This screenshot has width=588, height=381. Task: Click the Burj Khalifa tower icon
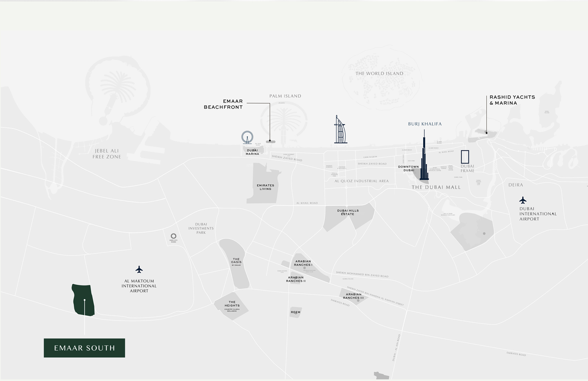point(424,155)
